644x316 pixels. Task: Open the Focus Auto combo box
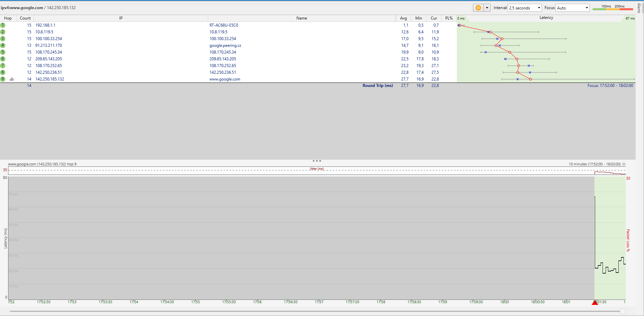click(x=572, y=8)
